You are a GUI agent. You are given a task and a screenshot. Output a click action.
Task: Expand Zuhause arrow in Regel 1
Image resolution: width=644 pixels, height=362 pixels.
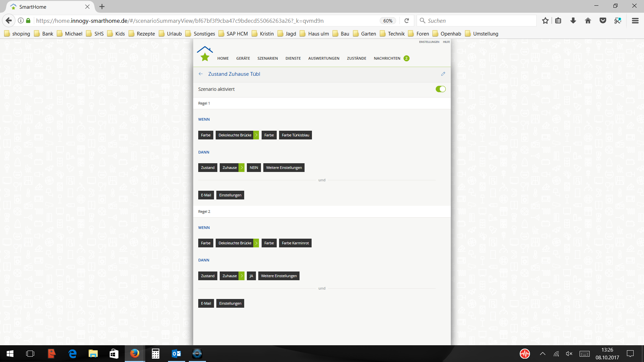coord(242,168)
